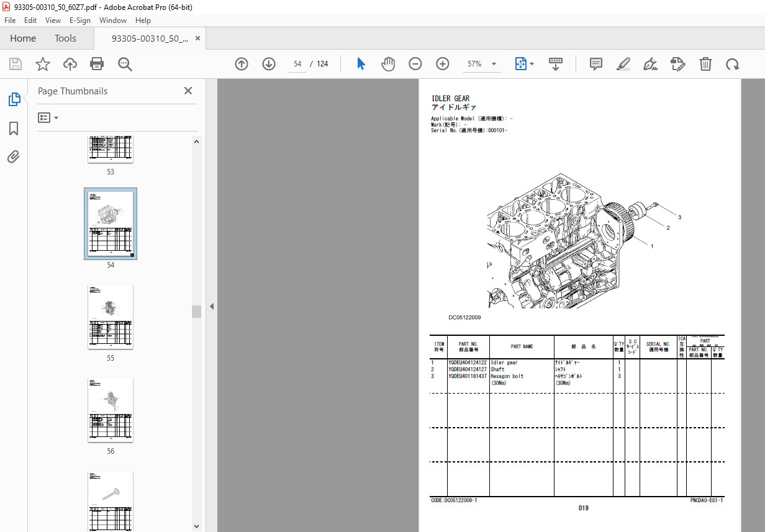Open the File menu
This screenshot has height=532, width=765.
(10, 20)
